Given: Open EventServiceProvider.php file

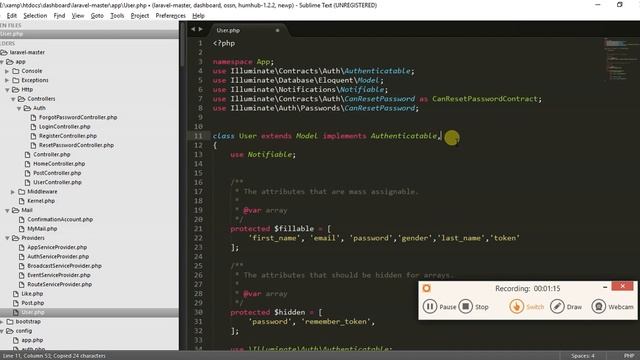Looking at the screenshot, I should 59,275.
